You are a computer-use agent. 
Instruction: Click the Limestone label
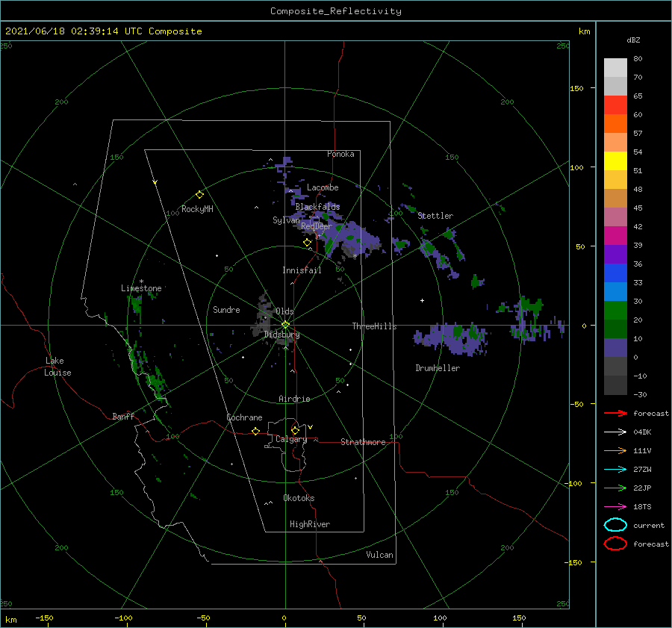(x=141, y=288)
